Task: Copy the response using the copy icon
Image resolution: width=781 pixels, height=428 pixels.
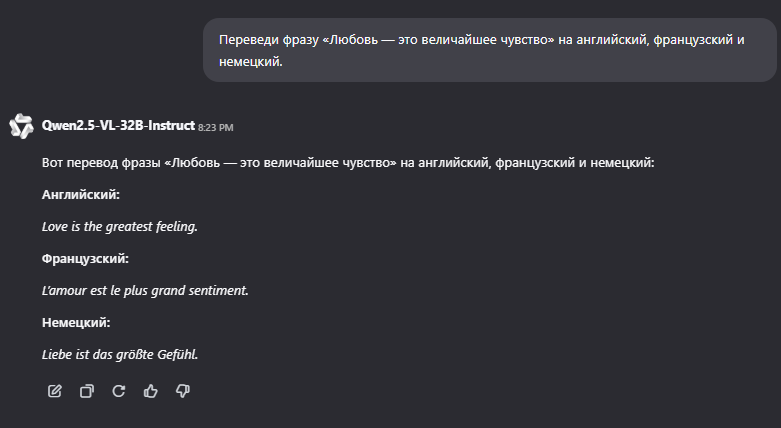Action: pyautogui.click(x=87, y=391)
